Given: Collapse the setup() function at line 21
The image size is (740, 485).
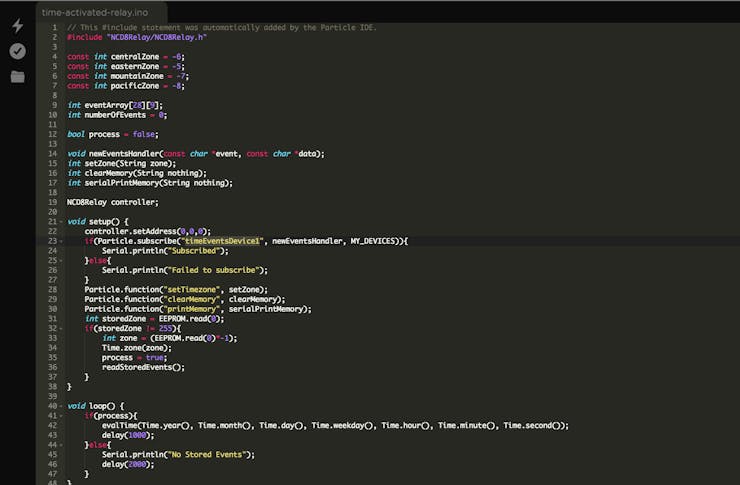Looking at the screenshot, I should [x=61, y=221].
